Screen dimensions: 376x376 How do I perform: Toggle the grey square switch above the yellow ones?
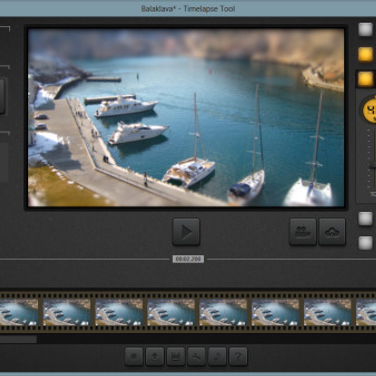[365, 30]
